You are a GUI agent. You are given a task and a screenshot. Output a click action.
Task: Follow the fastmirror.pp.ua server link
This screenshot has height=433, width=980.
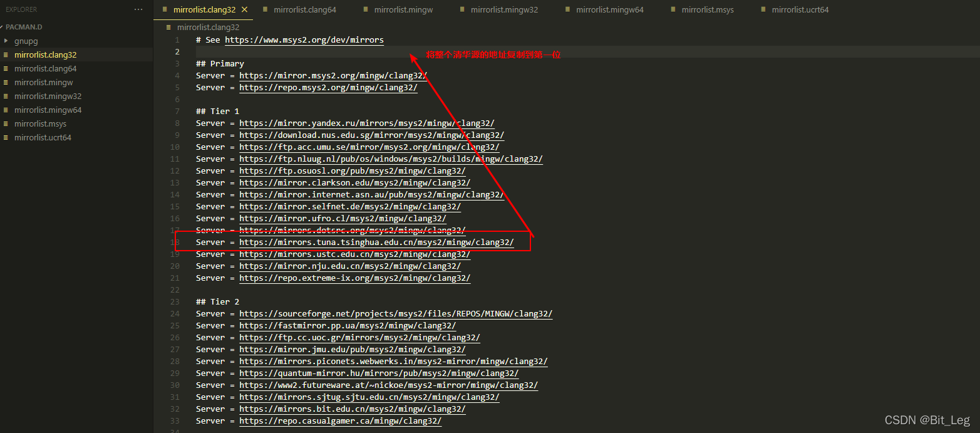pyautogui.click(x=348, y=325)
